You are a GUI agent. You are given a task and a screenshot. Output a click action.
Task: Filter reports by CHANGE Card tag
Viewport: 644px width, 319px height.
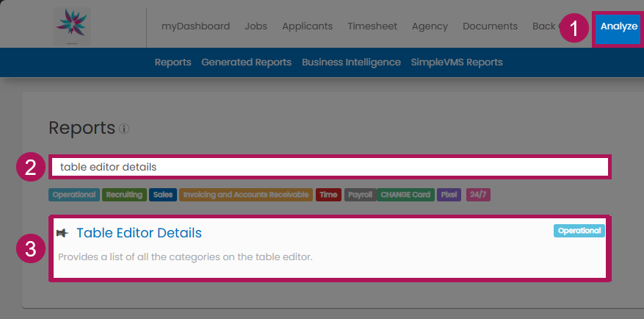click(x=405, y=195)
